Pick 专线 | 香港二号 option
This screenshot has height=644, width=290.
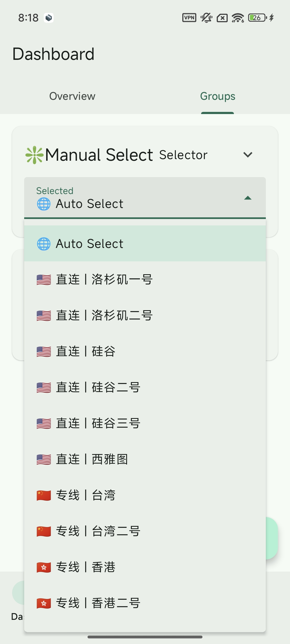(145, 603)
